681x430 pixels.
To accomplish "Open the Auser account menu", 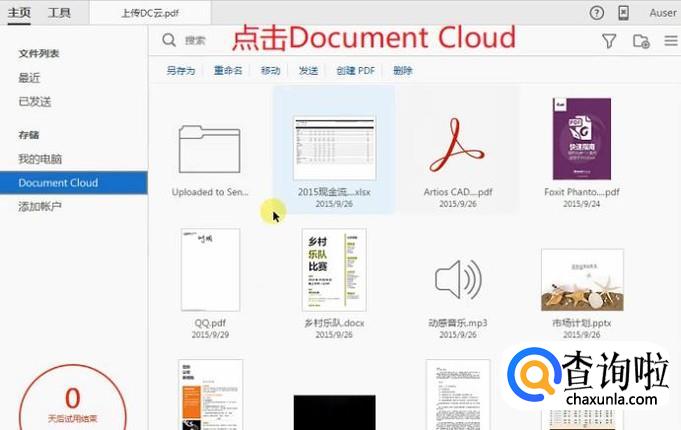I will tap(663, 13).
